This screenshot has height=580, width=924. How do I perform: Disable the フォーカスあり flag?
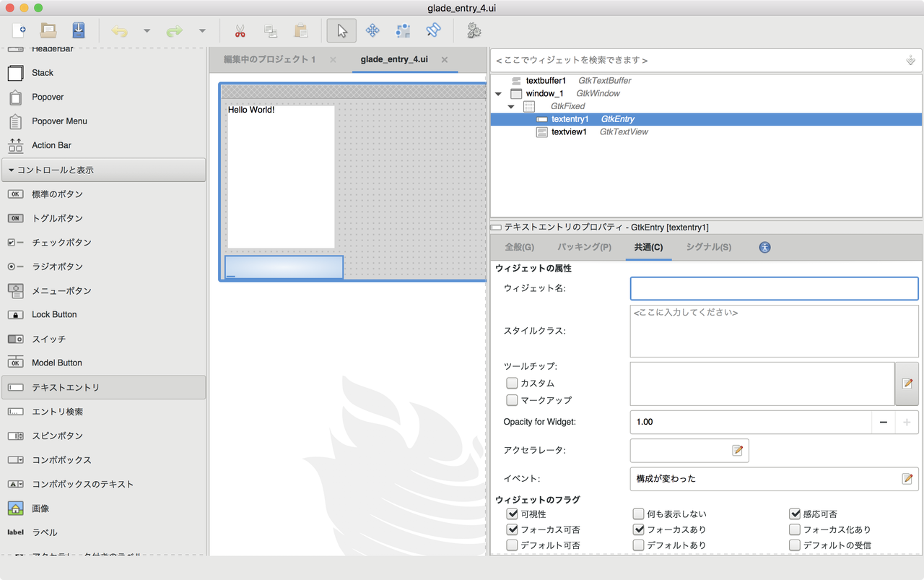pos(638,529)
